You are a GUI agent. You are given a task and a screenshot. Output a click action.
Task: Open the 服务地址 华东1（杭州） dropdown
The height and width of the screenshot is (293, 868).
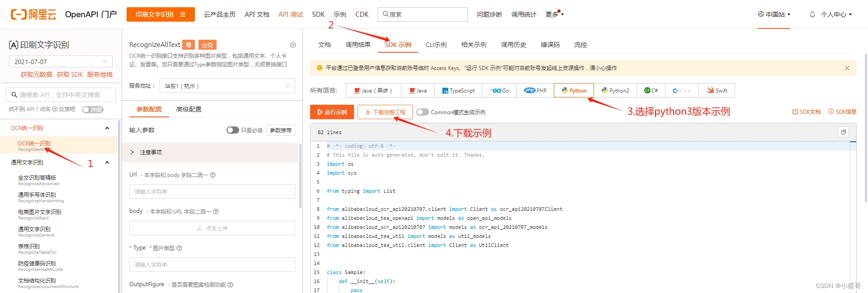(227, 86)
